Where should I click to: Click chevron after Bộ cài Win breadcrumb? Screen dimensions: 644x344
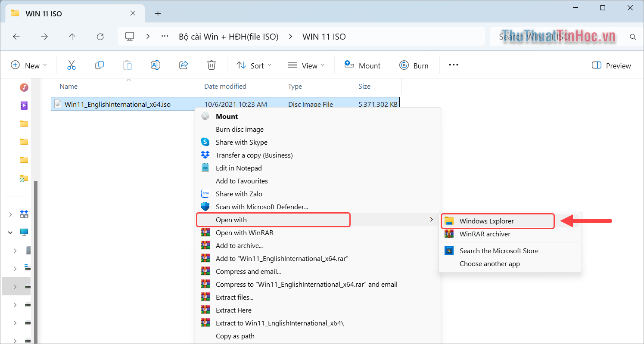click(x=290, y=37)
